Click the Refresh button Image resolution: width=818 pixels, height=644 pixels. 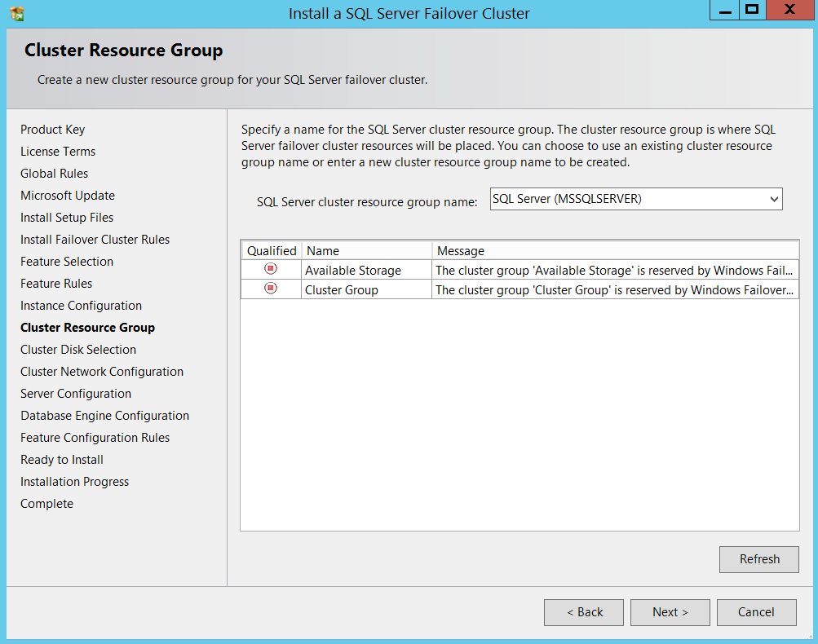coord(759,559)
